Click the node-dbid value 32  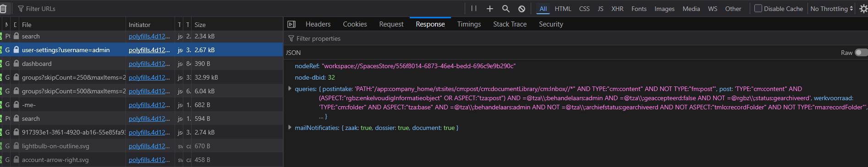tap(331, 77)
